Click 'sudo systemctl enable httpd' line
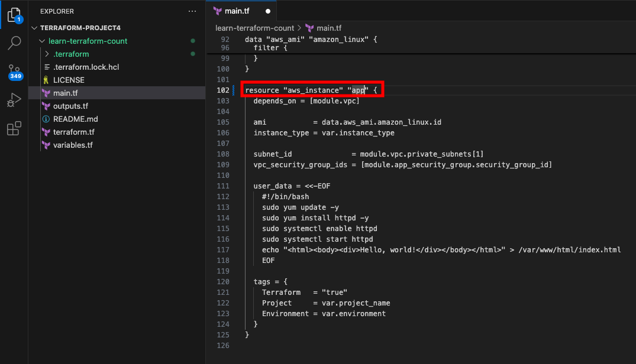This screenshot has height=364, width=636. point(319,229)
